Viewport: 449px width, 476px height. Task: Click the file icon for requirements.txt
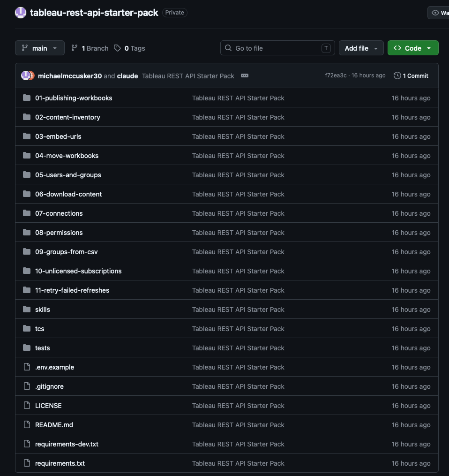click(x=27, y=463)
